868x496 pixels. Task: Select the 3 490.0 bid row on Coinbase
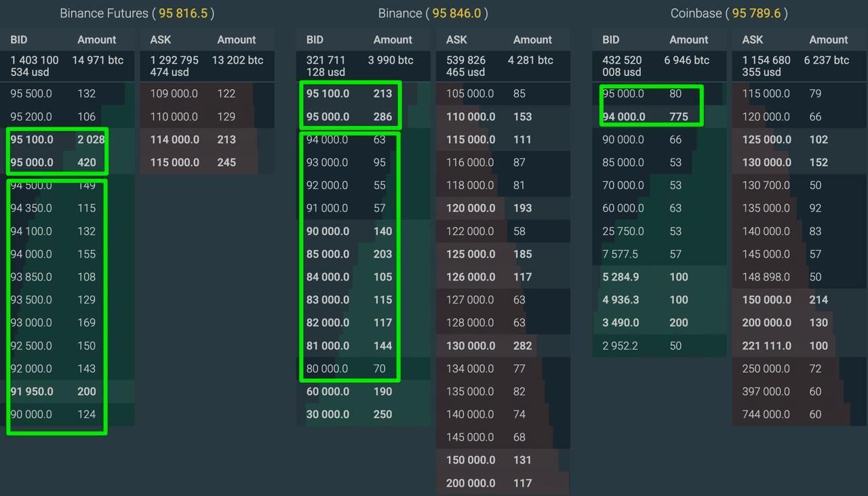pyautogui.click(x=620, y=323)
